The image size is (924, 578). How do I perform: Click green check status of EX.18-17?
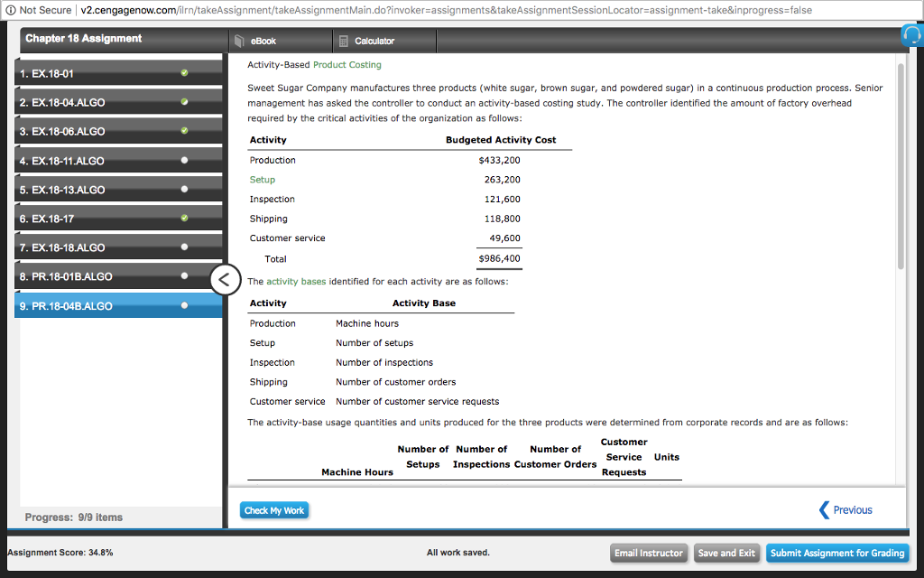tap(184, 218)
